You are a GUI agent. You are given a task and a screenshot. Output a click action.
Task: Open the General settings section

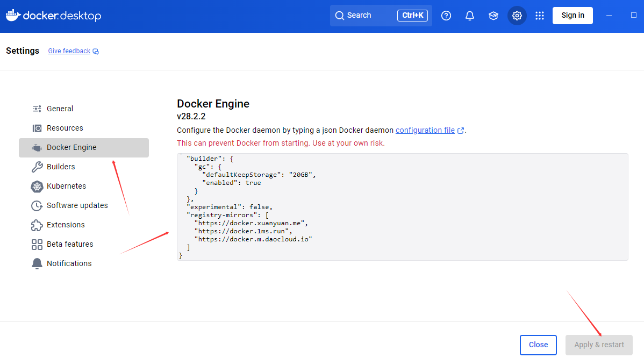84,109
